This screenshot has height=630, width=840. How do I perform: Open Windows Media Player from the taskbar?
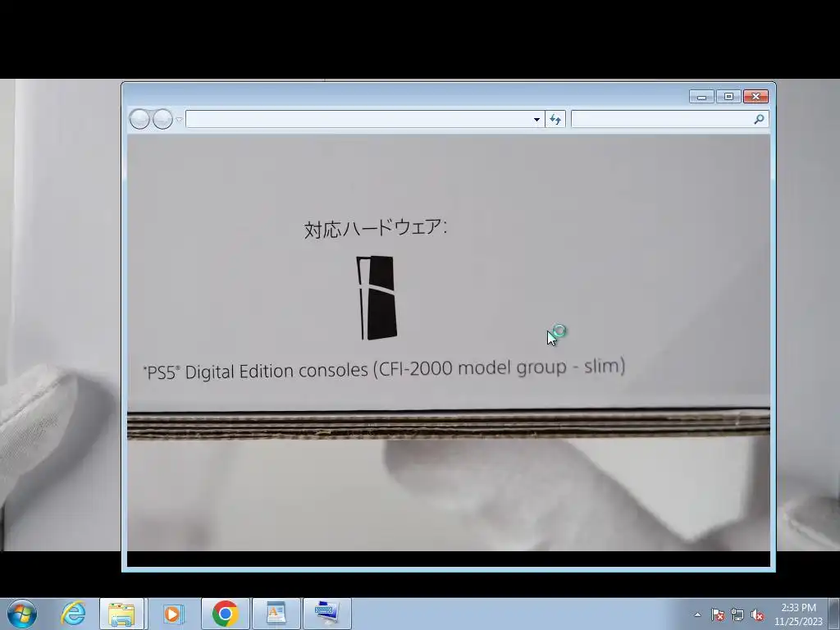click(173, 614)
